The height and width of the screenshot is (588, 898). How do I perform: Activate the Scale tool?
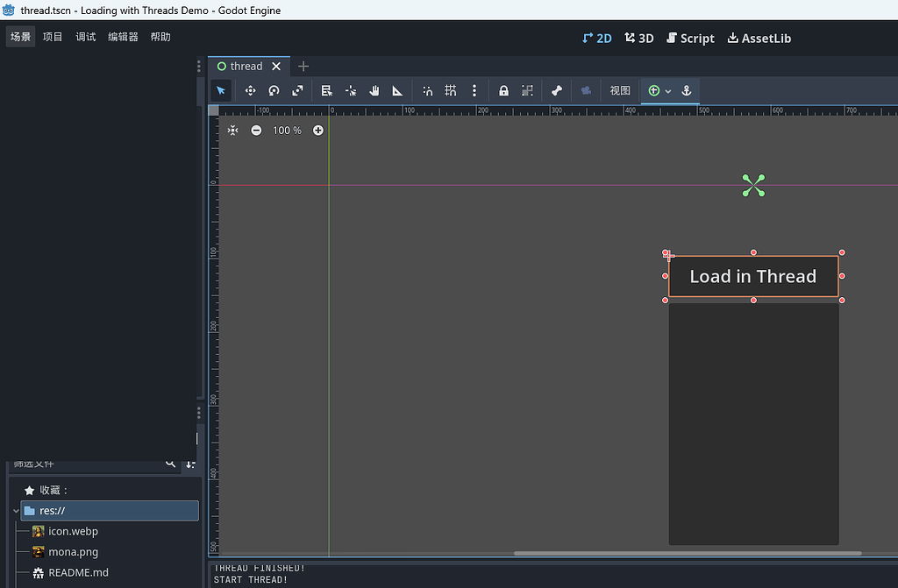(297, 90)
